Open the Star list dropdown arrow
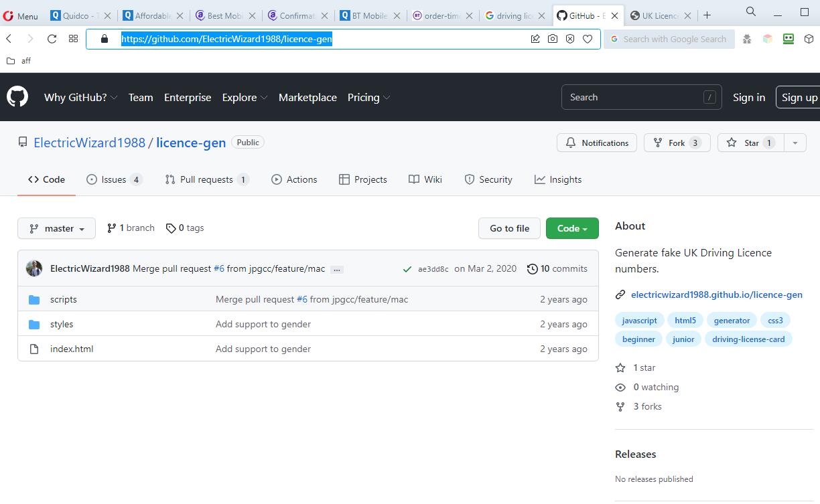 tap(795, 143)
